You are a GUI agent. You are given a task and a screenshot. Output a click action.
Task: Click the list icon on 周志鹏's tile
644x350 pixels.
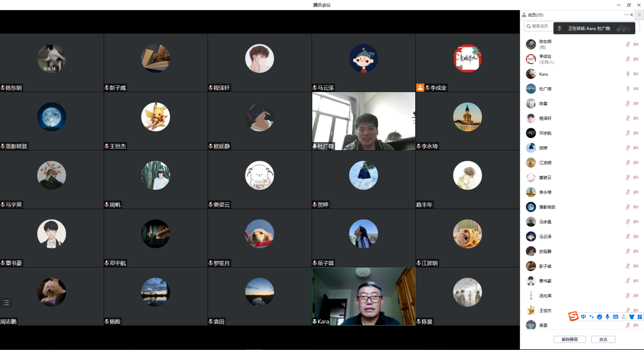[x=6, y=303]
